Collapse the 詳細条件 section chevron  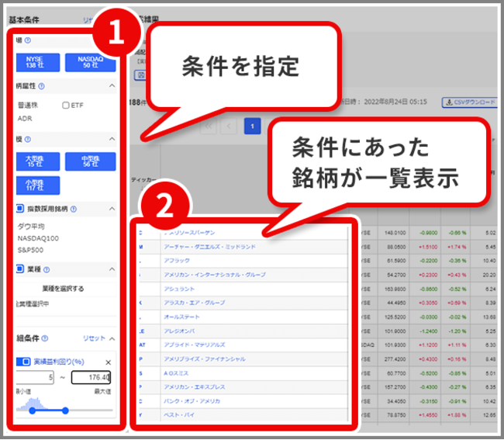[x=111, y=338]
